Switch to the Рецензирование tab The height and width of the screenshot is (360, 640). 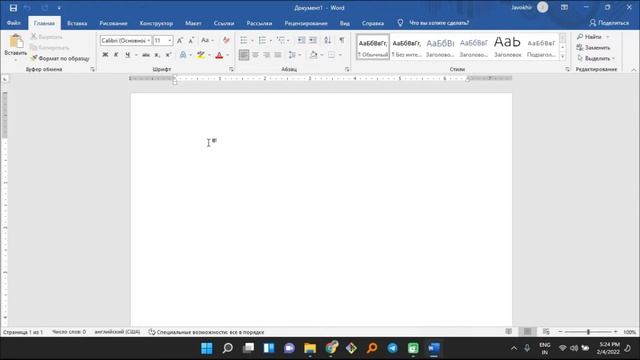click(x=306, y=23)
